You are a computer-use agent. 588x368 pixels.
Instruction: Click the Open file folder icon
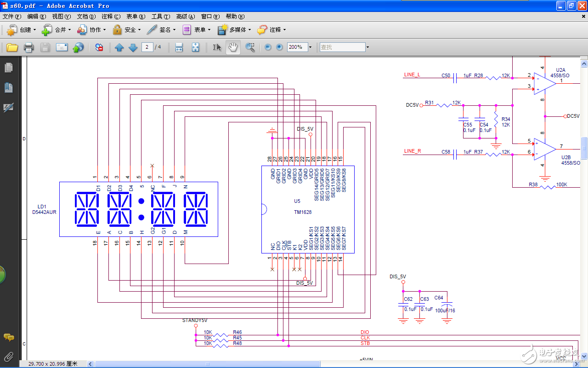tap(12, 47)
